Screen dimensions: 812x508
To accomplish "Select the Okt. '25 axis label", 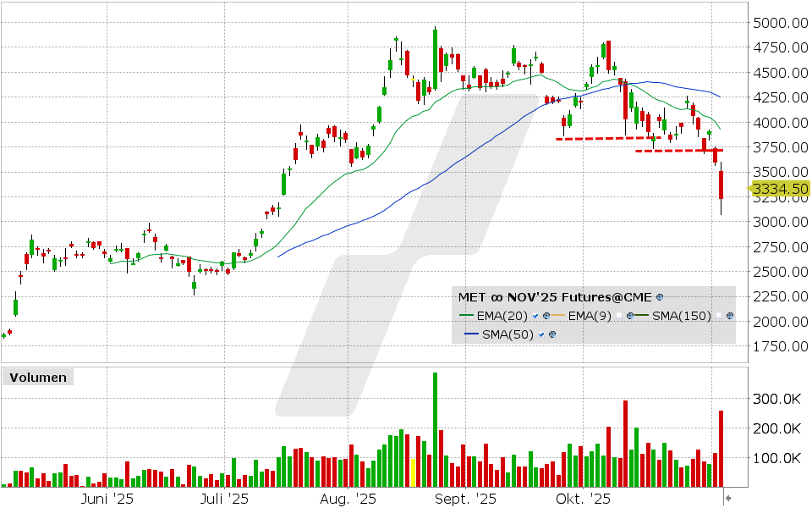I will pyautogui.click(x=582, y=500).
